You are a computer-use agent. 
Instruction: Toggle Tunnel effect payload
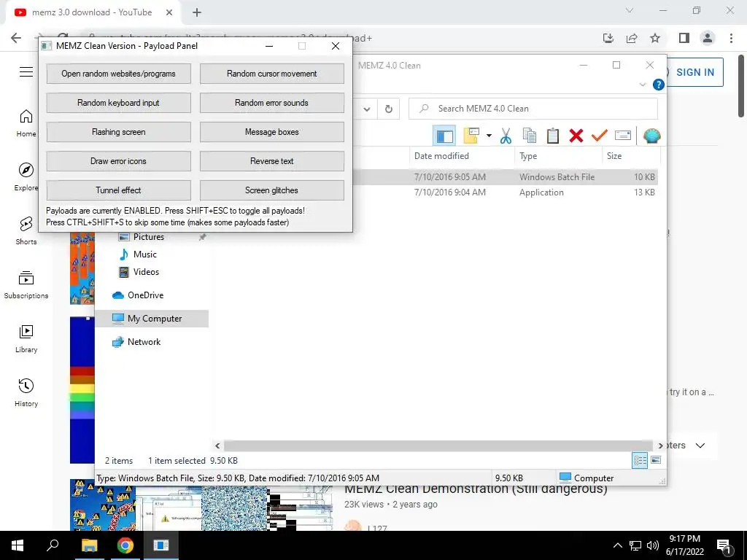click(119, 190)
